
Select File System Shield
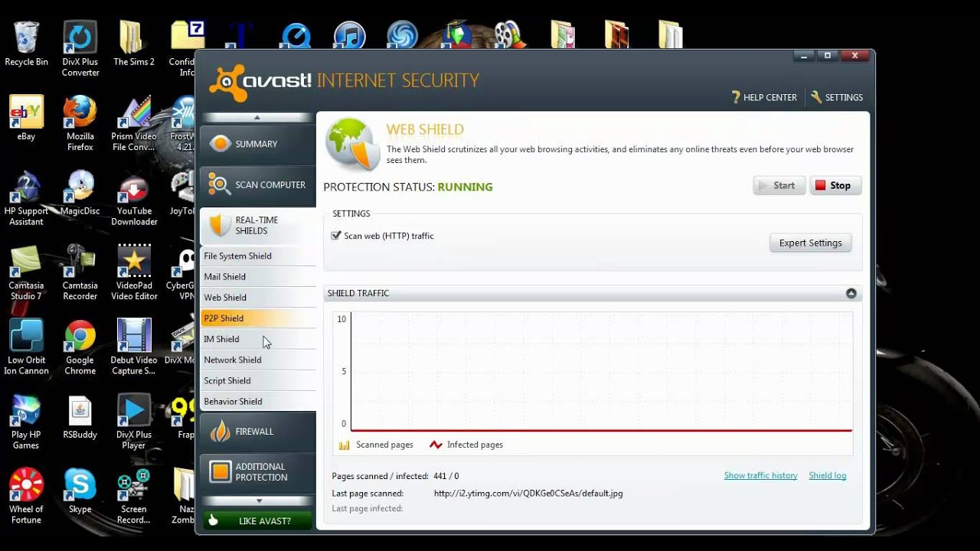(258, 256)
